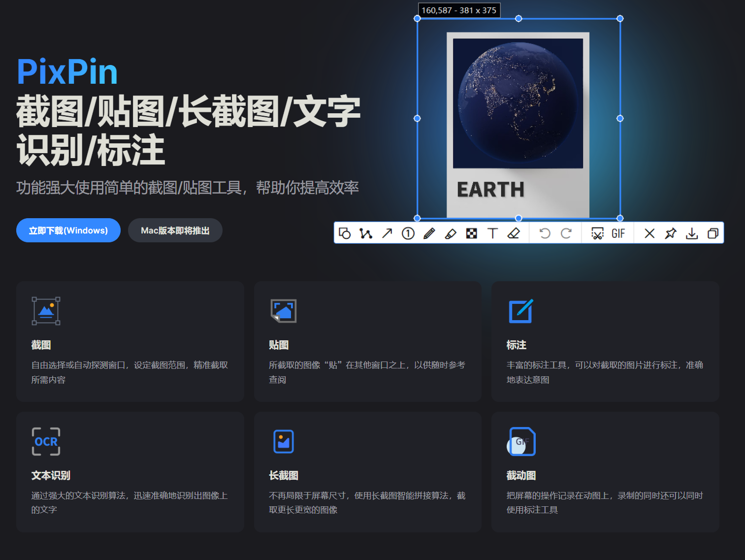The image size is (745, 560).
Task: Select the mosaic blur tool
Action: [472, 233]
